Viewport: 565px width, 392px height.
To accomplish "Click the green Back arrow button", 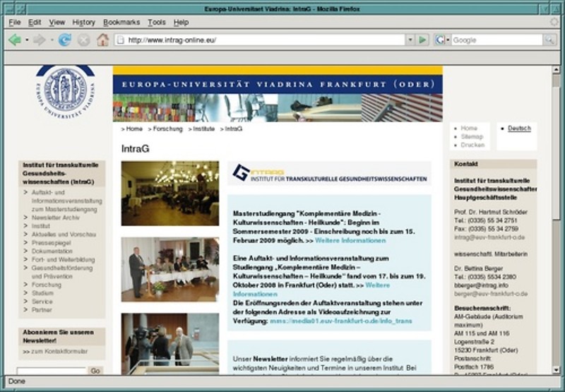I will click(14, 40).
